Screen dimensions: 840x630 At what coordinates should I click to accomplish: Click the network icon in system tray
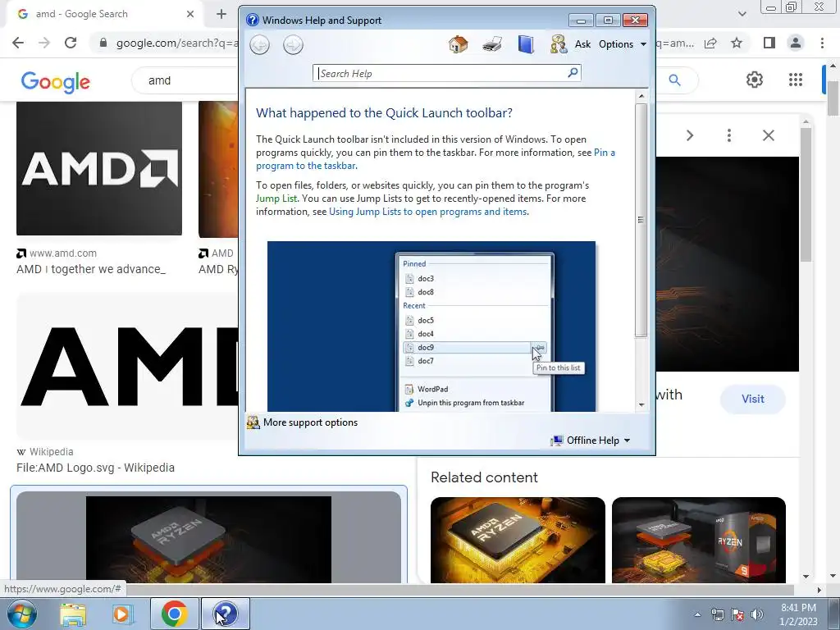click(717, 614)
